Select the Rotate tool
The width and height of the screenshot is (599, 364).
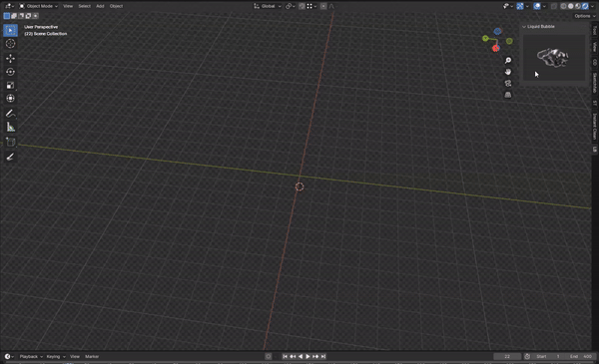click(10, 72)
